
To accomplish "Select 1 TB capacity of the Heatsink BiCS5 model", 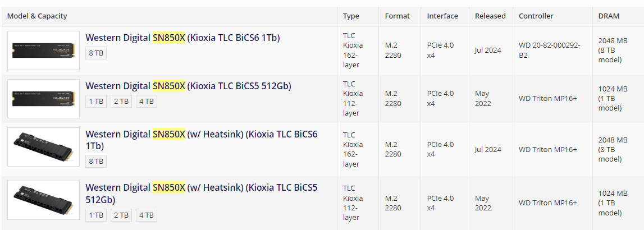I will click(x=96, y=215).
